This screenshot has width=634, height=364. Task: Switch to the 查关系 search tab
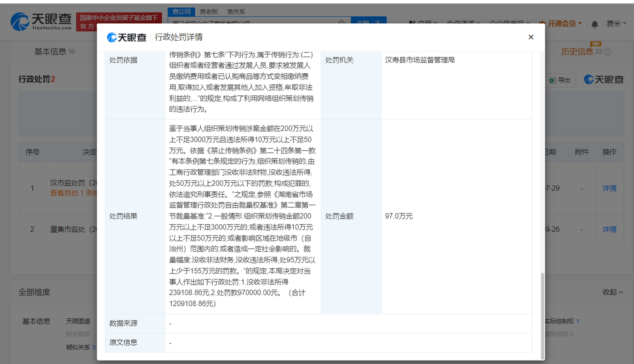pos(236,11)
